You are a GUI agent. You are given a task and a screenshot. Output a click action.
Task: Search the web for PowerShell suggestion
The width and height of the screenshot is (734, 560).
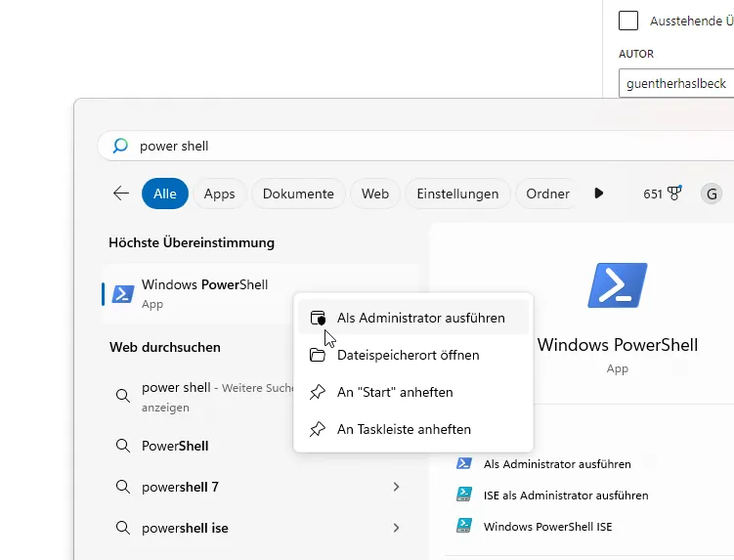tap(175, 446)
